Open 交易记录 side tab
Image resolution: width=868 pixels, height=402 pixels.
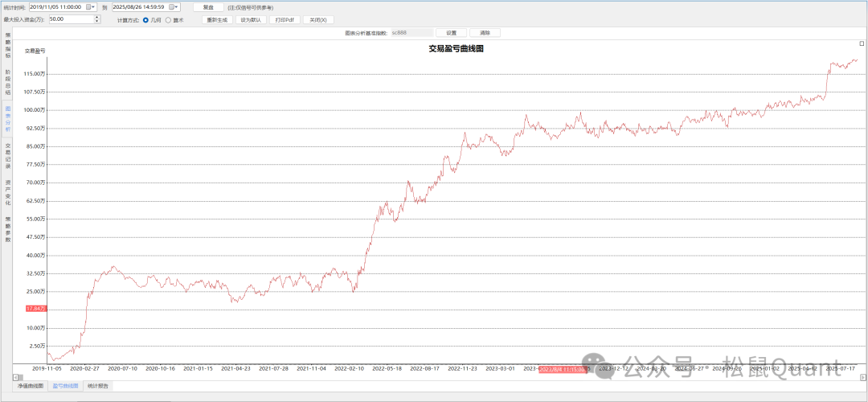coord(8,155)
